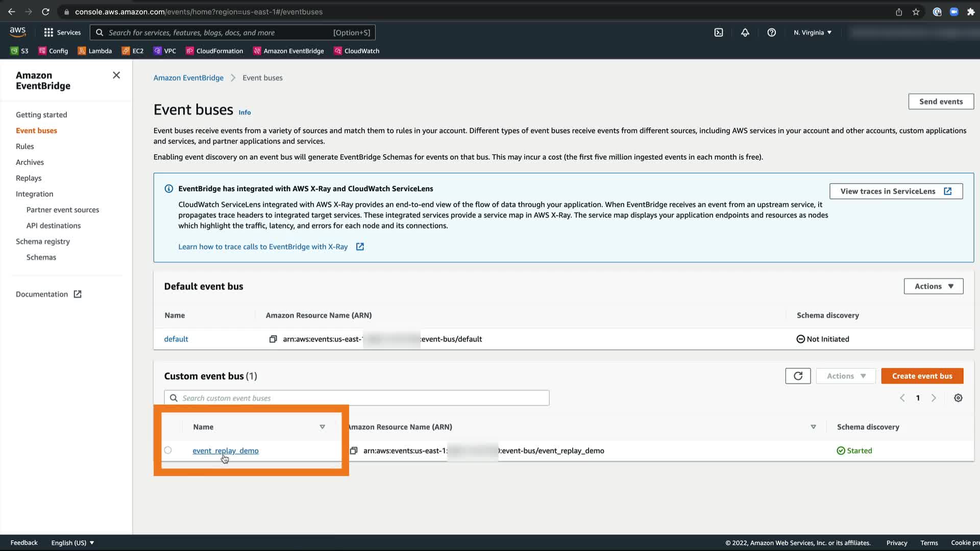The height and width of the screenshot is (551, 980).
Task: Open Default event bus Actions dropdown
Action: 933,286
